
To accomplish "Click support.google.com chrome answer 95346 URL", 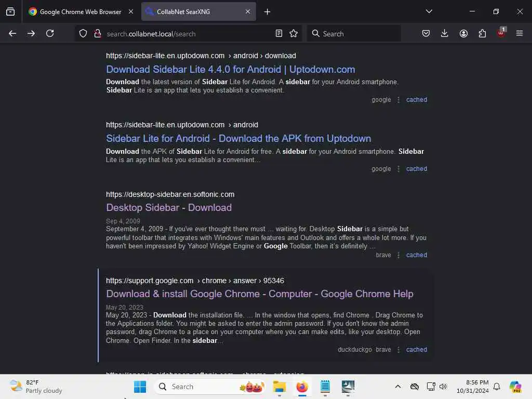I will coord(195,281).
